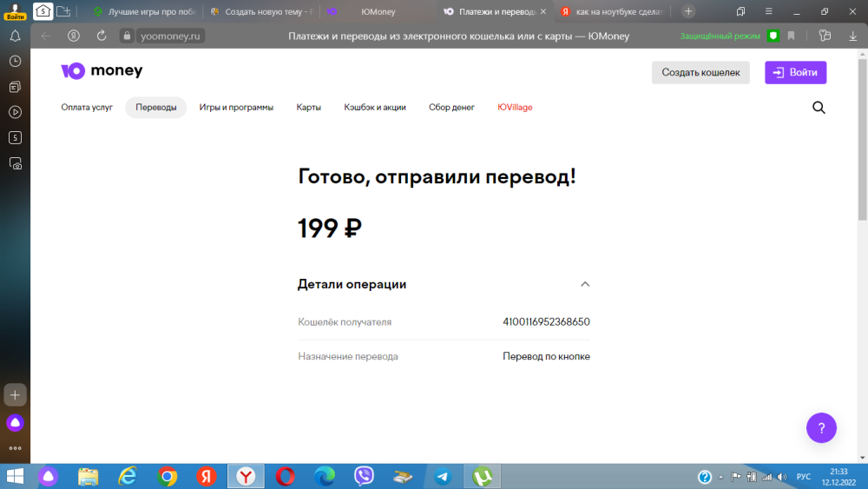Screen dimensions: 868x489
Task: Click the РУС language indicator
Action: pyautogui.click(x=803, y=477)
